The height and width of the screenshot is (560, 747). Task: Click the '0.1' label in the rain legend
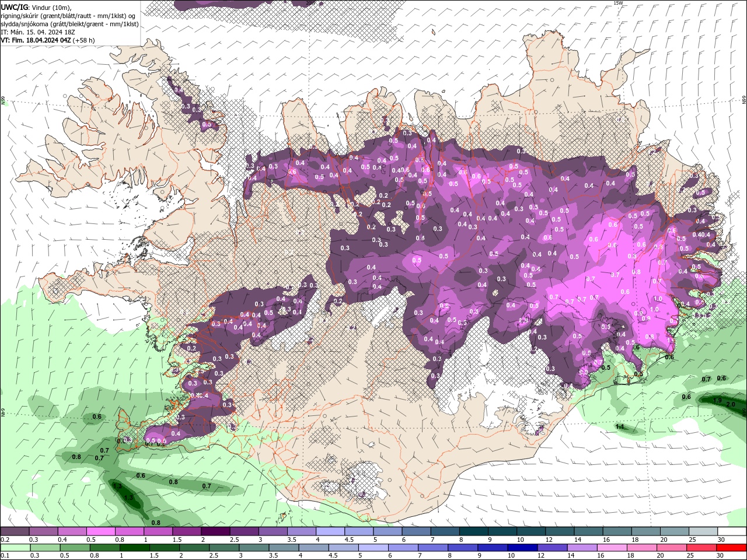click(x=5, y=556)
